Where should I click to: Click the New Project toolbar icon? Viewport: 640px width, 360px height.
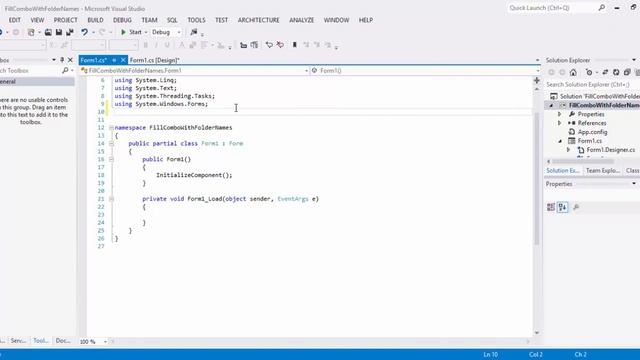click(x=31, y=32)
